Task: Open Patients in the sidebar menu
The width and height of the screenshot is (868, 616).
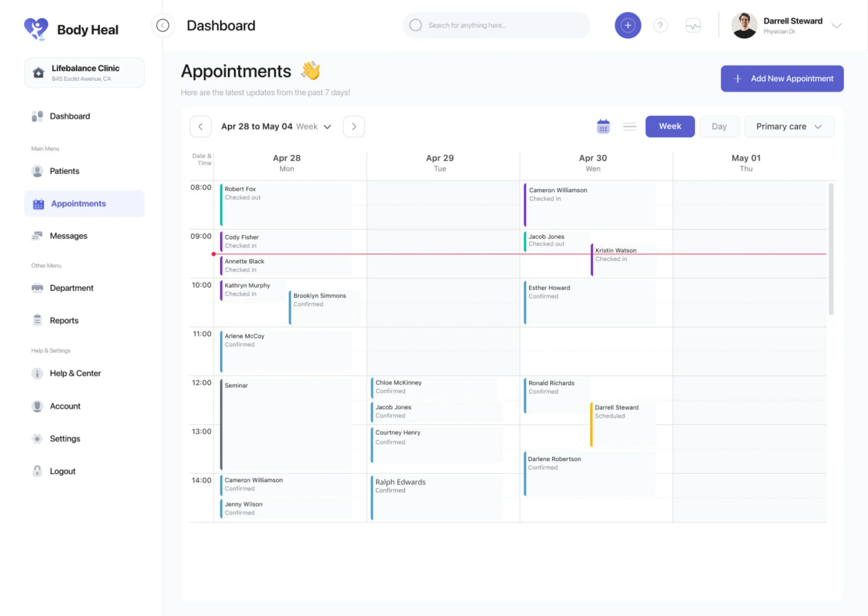Action: click(64, 171)
